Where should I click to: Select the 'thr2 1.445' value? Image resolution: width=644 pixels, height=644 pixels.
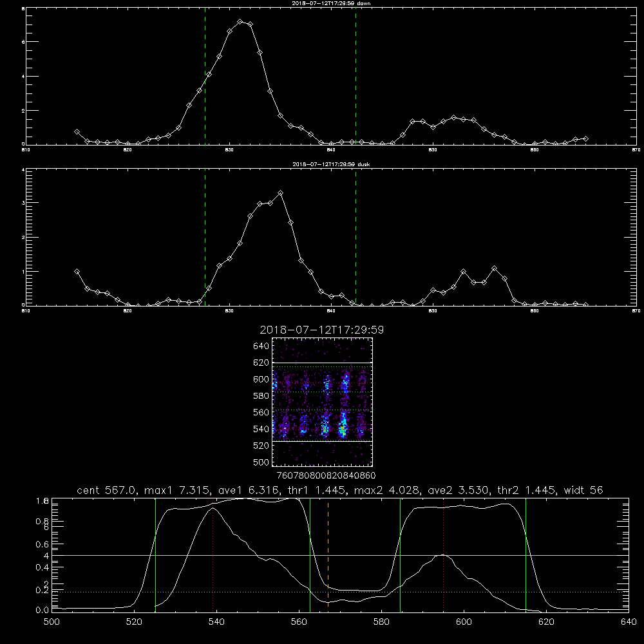coord(527,490)
